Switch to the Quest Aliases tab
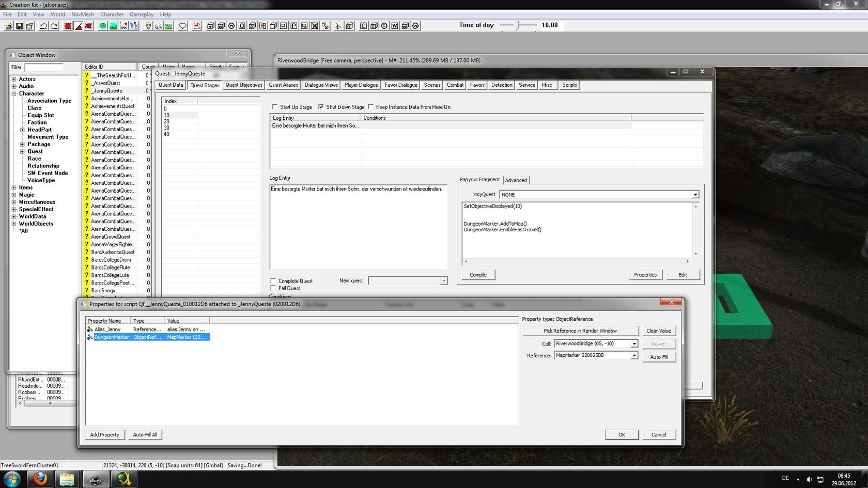 coord(283,85)
